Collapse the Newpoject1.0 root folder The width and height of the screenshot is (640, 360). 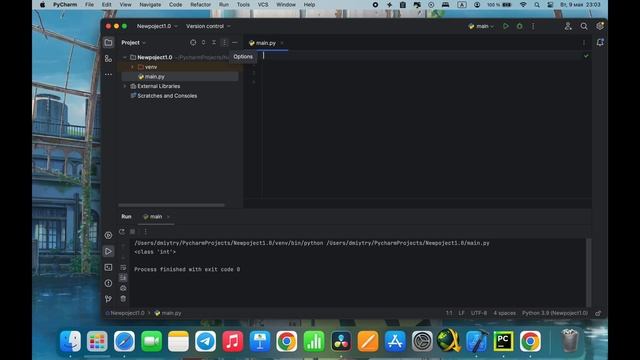pos(125,57)
